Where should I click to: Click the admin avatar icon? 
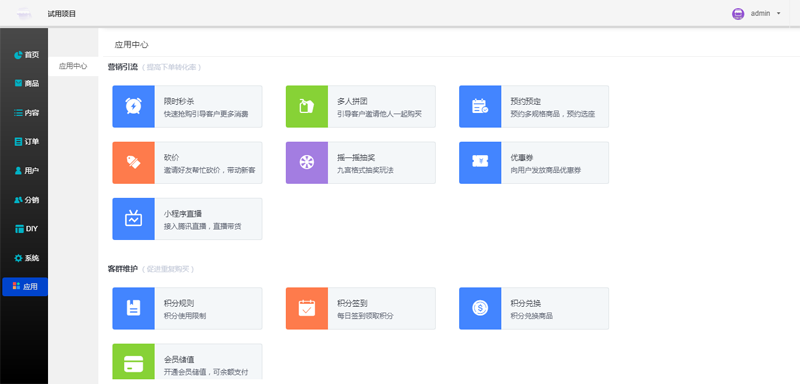(x=738, y=14)
